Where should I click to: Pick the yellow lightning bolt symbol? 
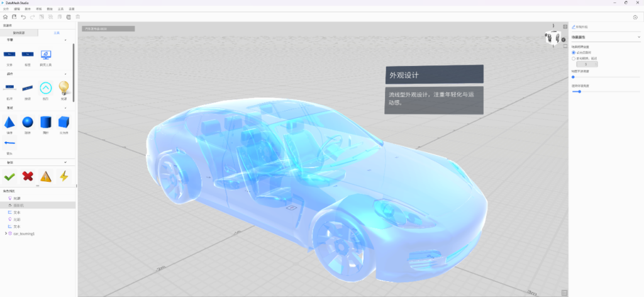[64, 176]
